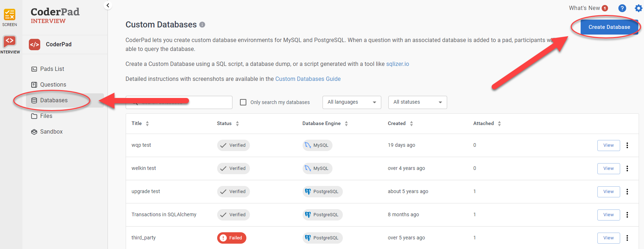Open the three-dot menu for third_party row
This screenshot has width=644, height=249.
coord(627,238)
